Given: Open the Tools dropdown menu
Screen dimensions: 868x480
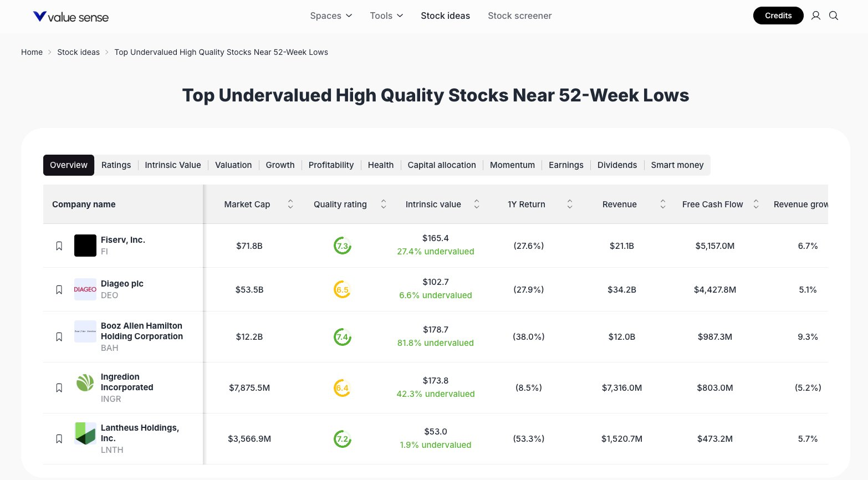Looking at the screenshot, I should (386, 16).
